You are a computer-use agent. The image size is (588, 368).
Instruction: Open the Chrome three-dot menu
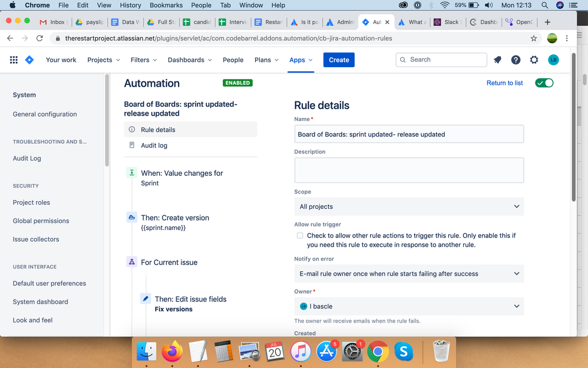pyautogui.click(x=567, y=38)
